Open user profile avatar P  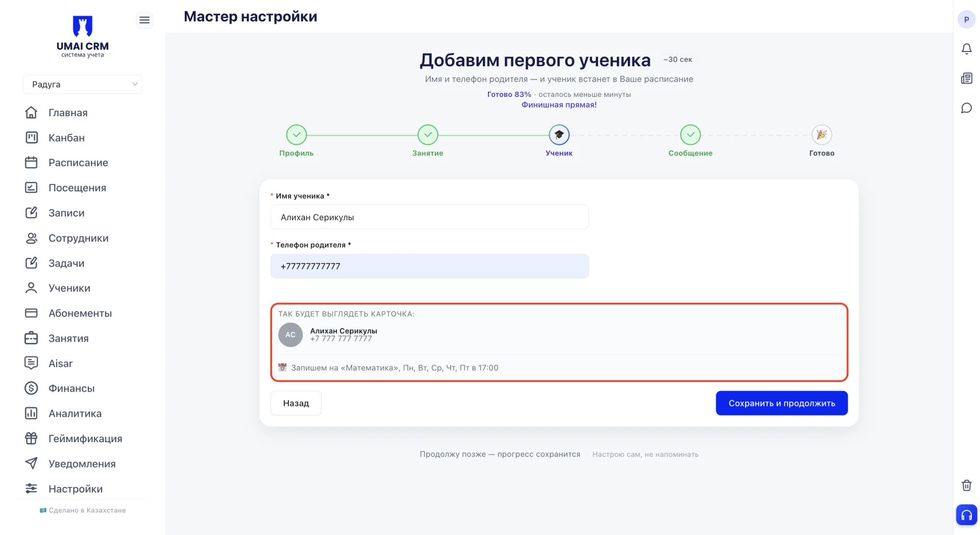(966, 19)
